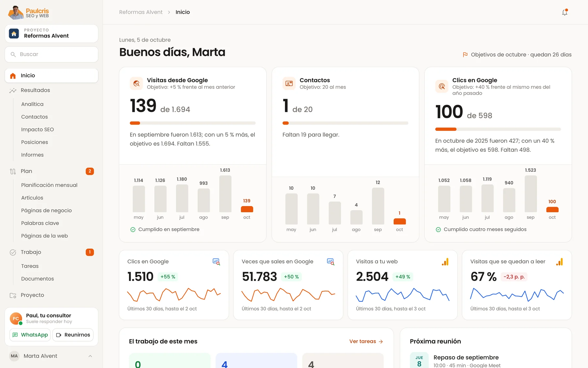This screenshot has width=588, height=368.
Task: Click the sep bar labeled 1.613
Action: (225, 194)
